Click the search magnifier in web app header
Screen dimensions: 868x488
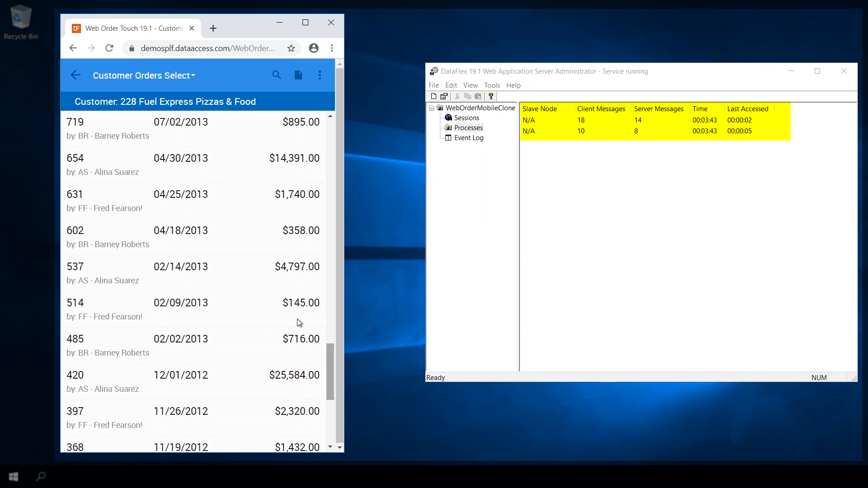click(277, 75)
